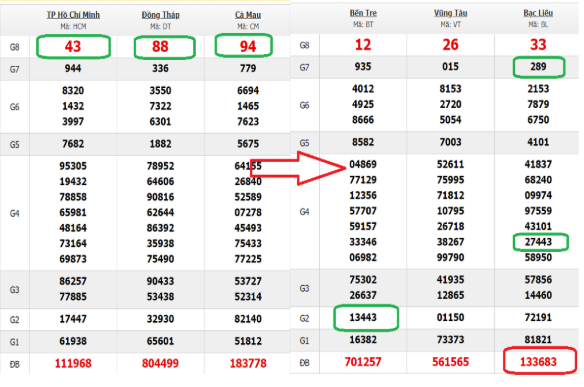Click G1 number 73373
The width and height of the screenshot is (584, 387).
(x=451, y=340)
